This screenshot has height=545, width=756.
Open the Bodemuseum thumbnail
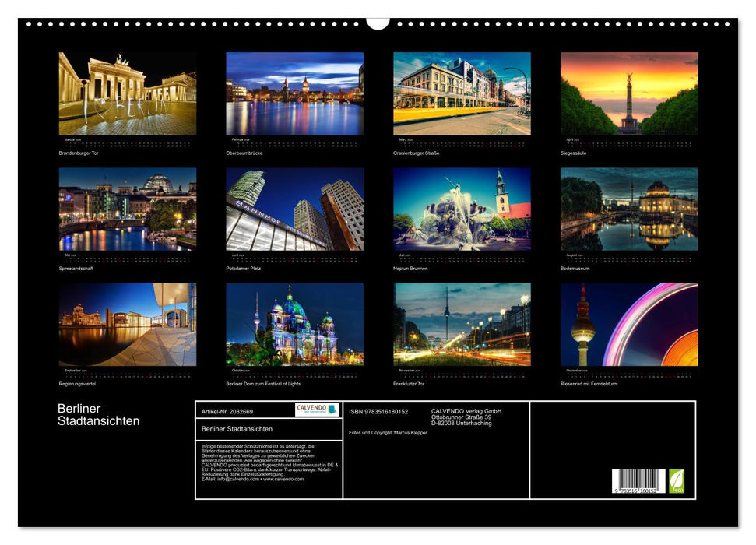click(x=629, y=209)
